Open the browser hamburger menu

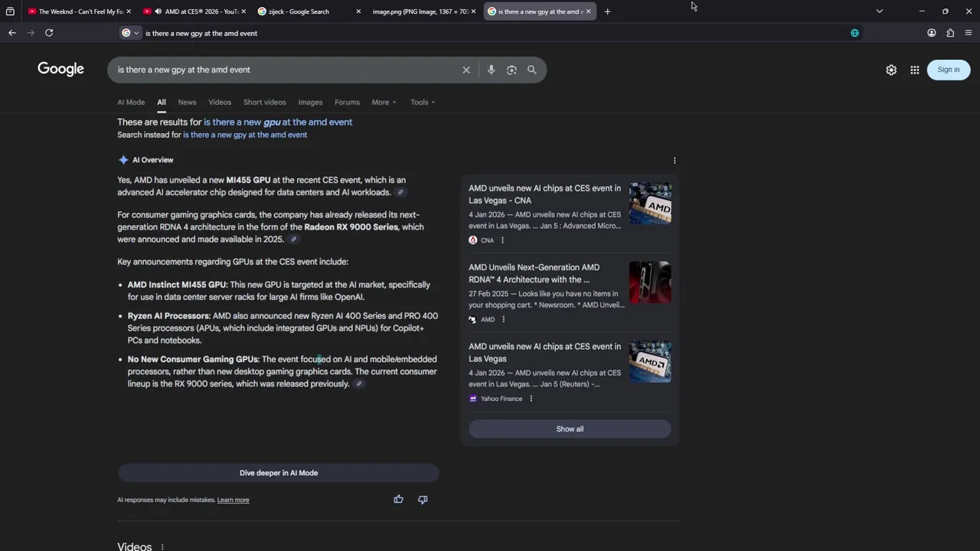coord(969,33)
